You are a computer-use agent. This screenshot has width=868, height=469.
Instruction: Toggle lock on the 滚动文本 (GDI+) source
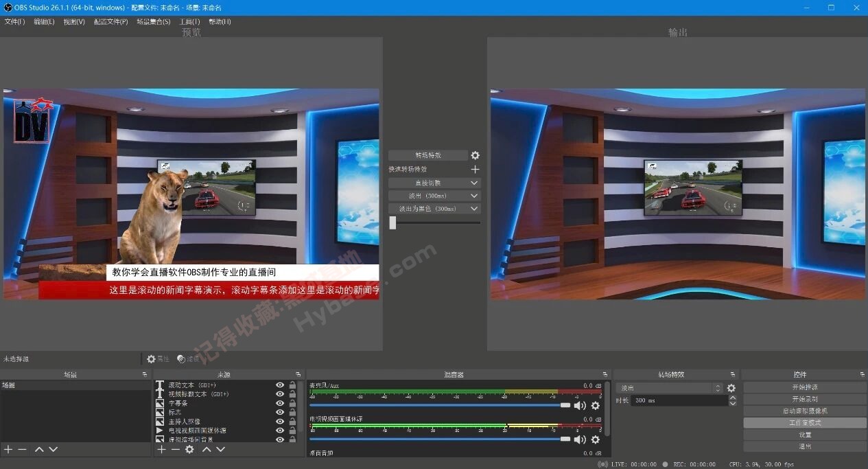tap(292, 385)
